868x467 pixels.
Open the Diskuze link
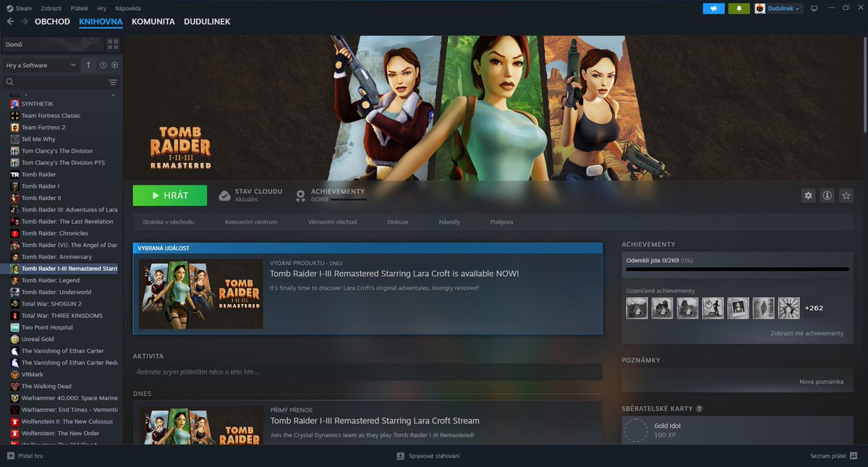[x=398, y=222]
